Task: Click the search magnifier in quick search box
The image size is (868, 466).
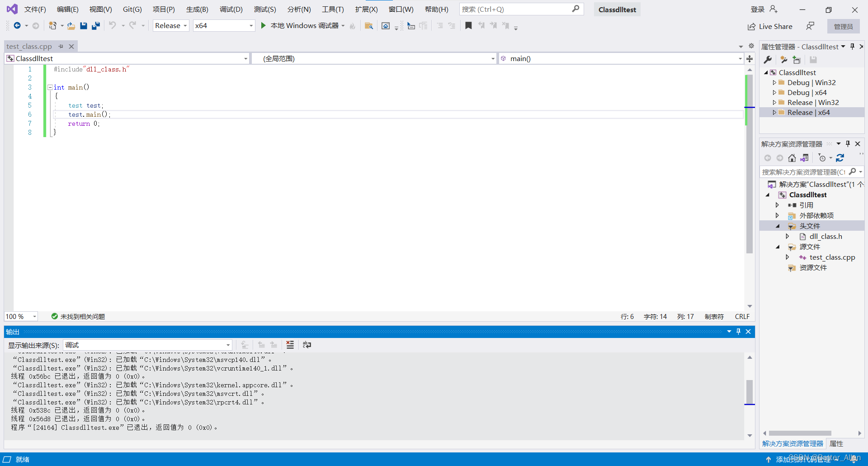Action: (576, 9)
